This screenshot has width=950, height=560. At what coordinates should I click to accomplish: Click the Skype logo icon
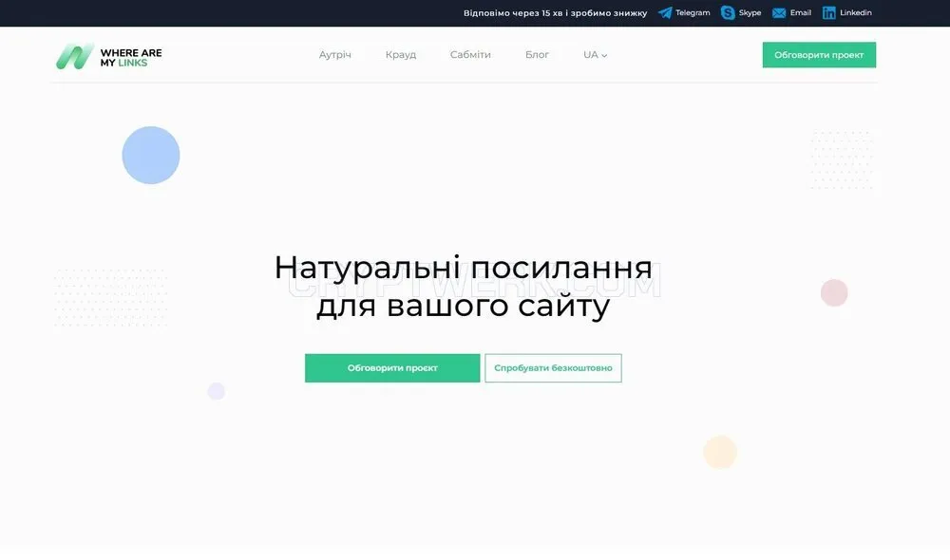click(728, 12)
